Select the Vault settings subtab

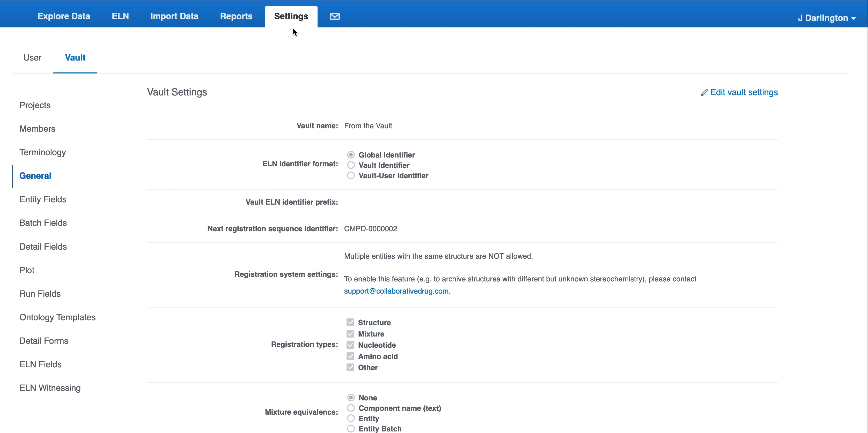[x=75, y=58]
